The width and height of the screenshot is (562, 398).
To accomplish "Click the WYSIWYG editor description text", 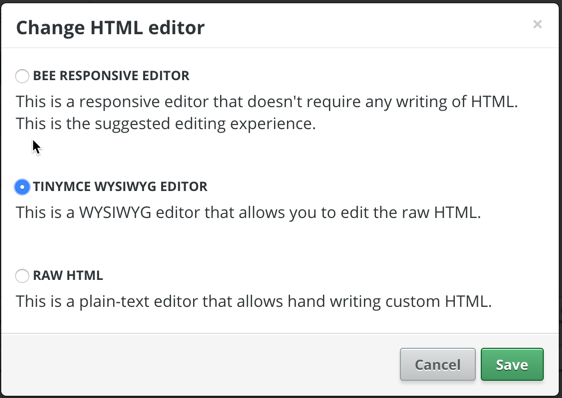I will tap(248, 213).
